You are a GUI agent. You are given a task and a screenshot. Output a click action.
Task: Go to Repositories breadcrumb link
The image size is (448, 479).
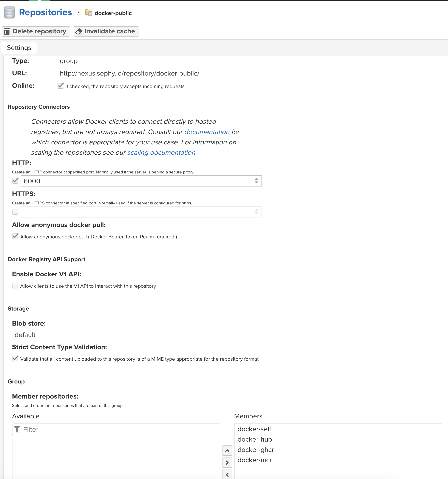click(x=45, y=12)
